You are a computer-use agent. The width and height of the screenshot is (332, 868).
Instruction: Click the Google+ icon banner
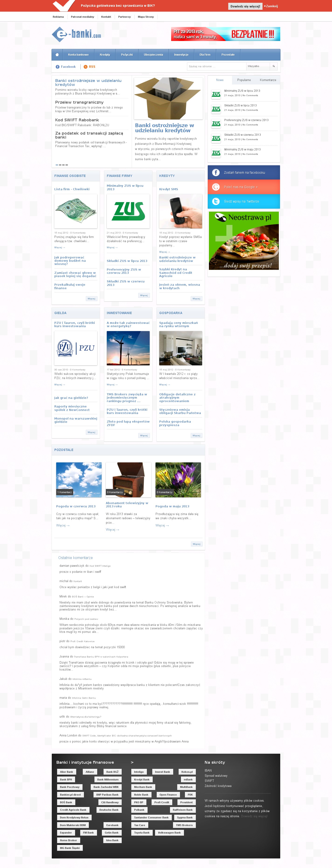point(216,187)
